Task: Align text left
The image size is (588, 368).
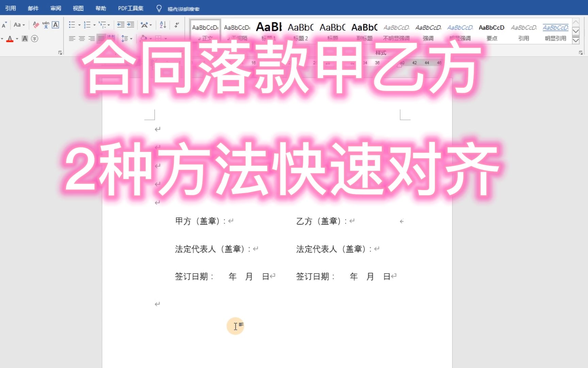Action: coord(72,39)
